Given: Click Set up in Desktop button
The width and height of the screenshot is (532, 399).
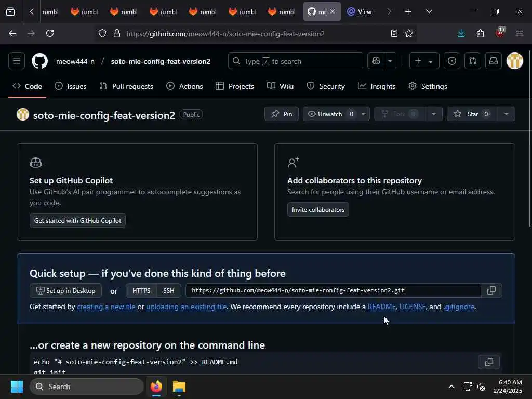Looking at the screenshot, I should point(65,291).
